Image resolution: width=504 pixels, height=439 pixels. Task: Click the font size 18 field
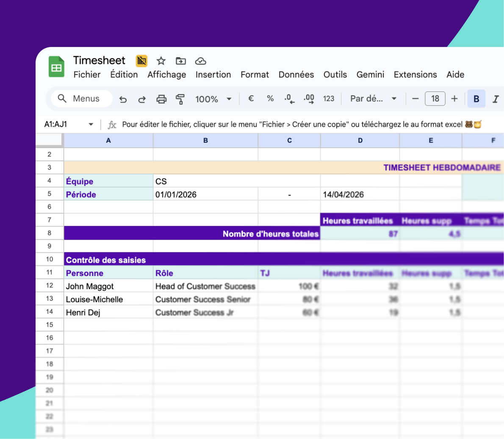435,99
